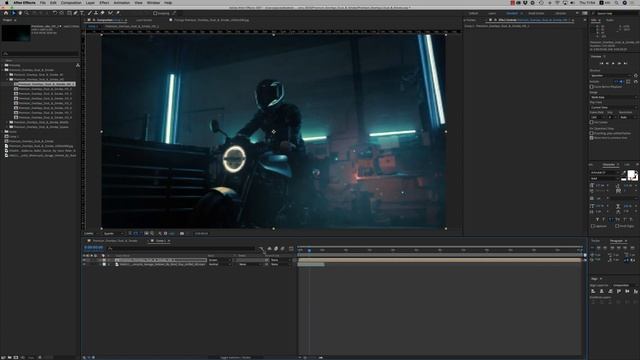Switch to the Libraries workspace
The image size is (640, 360).
coord(560,13)
